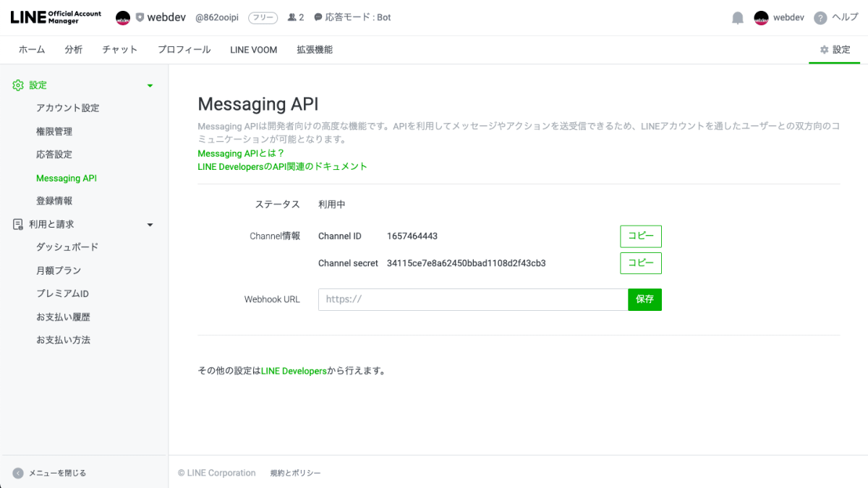Open ダッシュボード in sidebar
Screen dimensions: 868x488
point(67,247)
